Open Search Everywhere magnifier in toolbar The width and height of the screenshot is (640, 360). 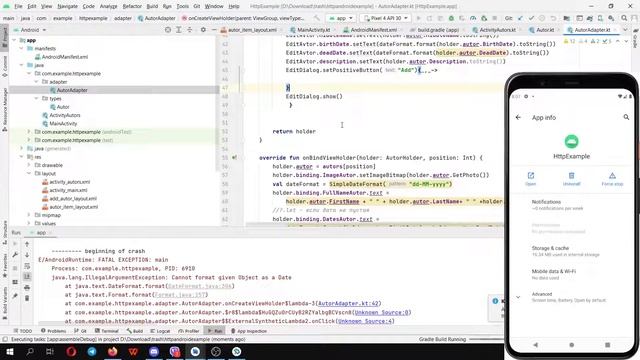[x=624, y=18]
